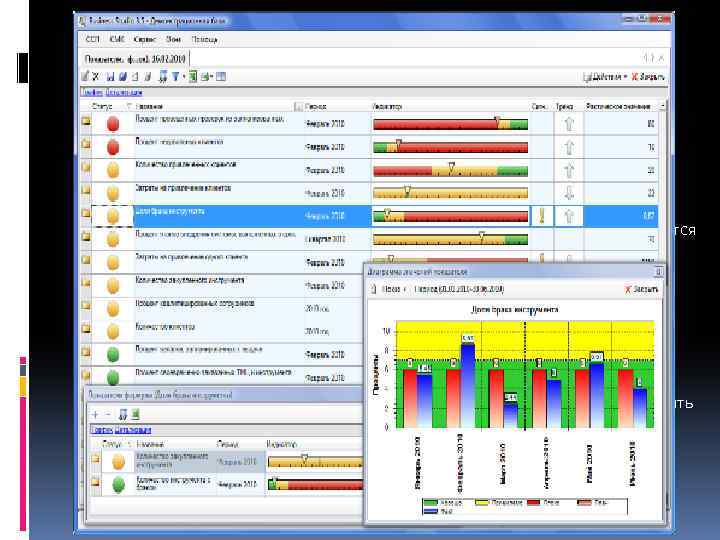720x540 pixels.
Task: Click the График link in formula indicators panel
Action: (101, 430)
